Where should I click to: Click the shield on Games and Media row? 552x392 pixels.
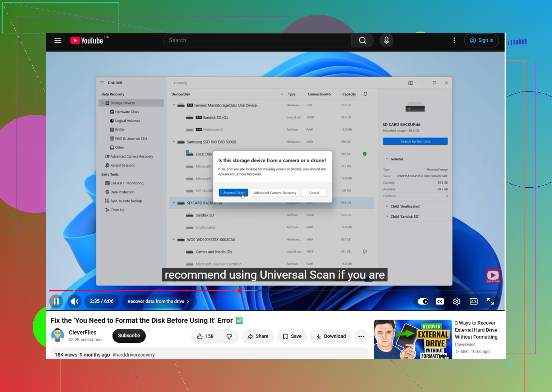click(365, 252)
